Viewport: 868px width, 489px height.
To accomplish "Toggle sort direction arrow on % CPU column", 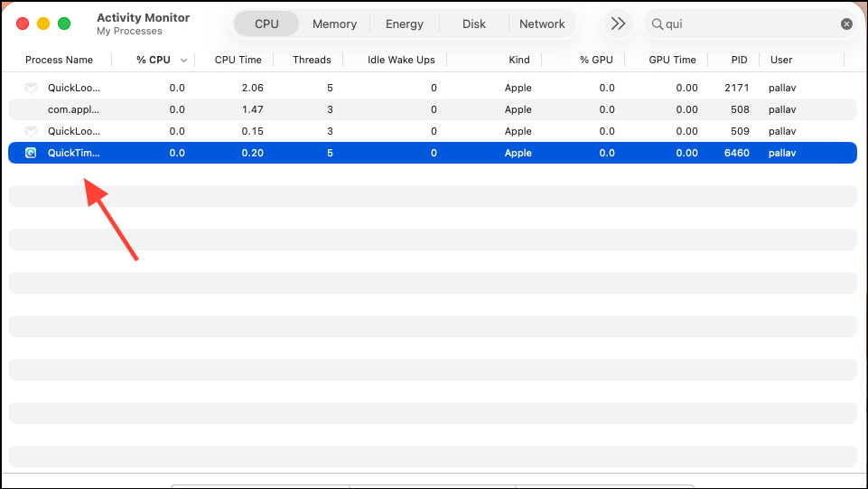I will tap(184, 61).
